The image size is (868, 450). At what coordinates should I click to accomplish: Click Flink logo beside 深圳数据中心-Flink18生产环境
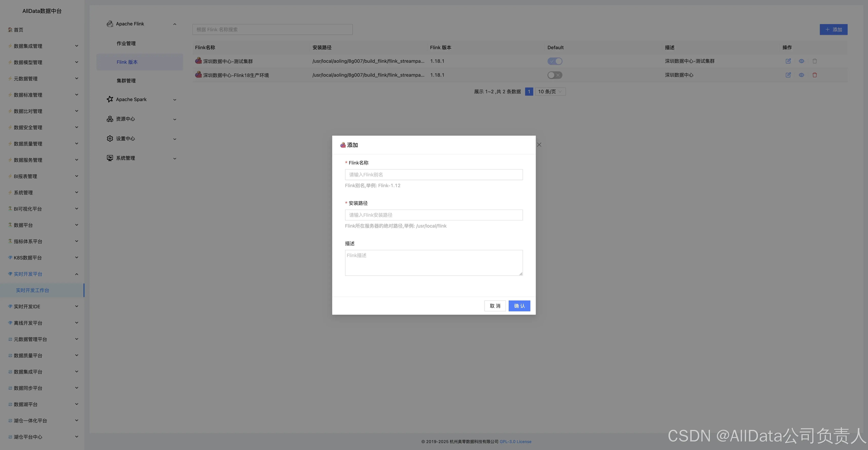[x=199, y=74]
